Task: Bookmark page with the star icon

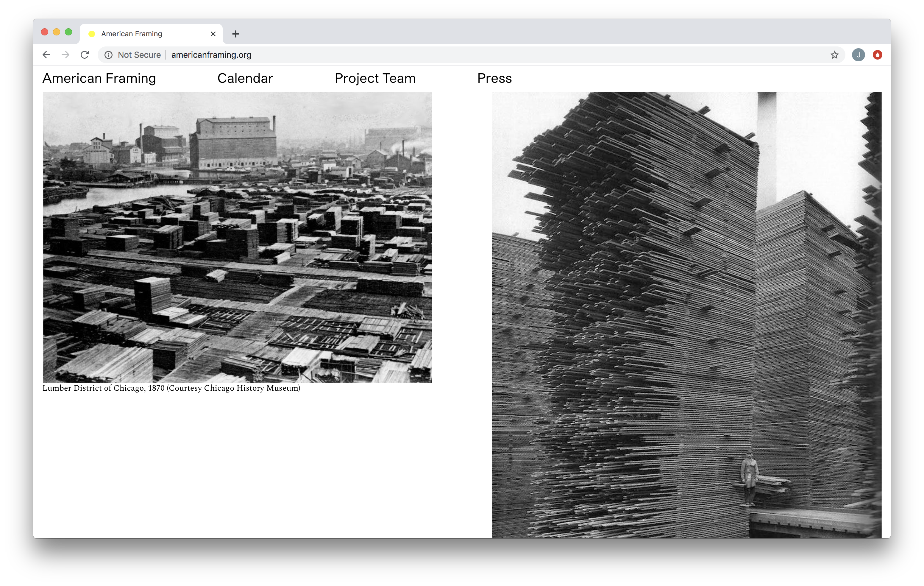Action: click(835, 55)
